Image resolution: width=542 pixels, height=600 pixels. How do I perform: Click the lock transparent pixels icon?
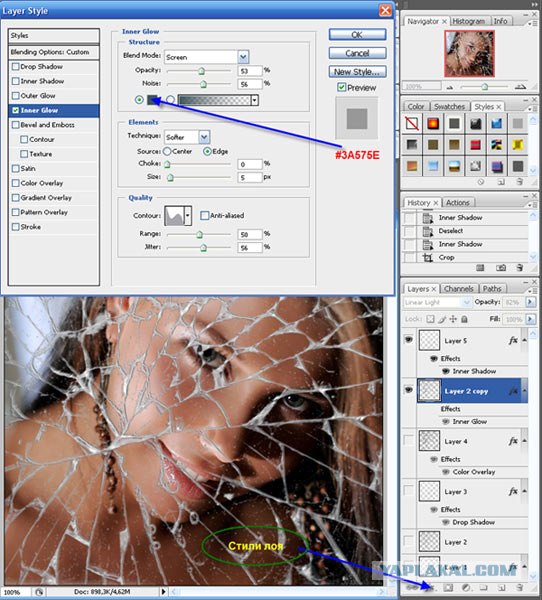pyautogui.click(x=431, y=319)
